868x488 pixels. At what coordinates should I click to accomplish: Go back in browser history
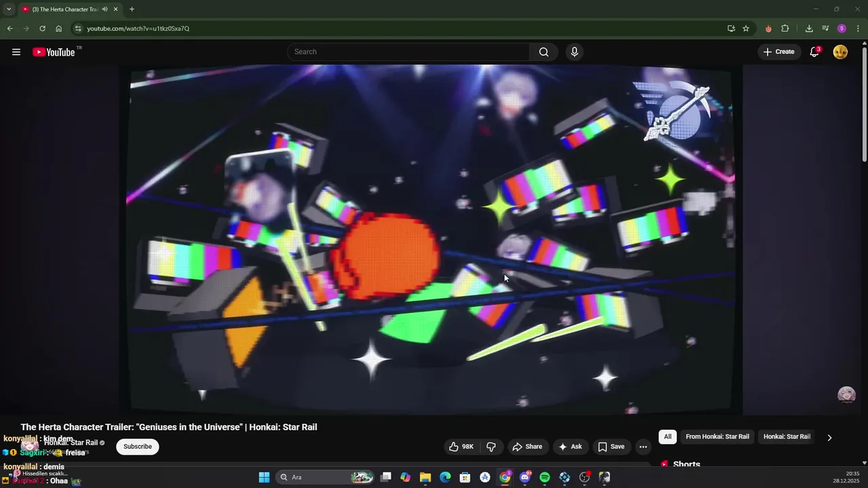point(9,28)
